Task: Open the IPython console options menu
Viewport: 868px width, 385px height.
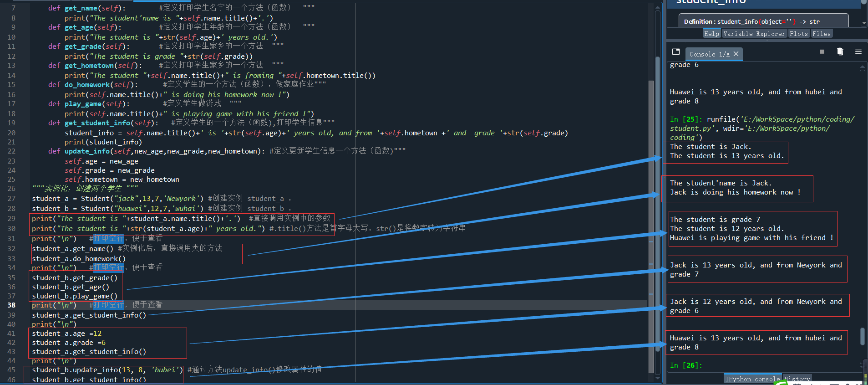Action: point(858,52)
